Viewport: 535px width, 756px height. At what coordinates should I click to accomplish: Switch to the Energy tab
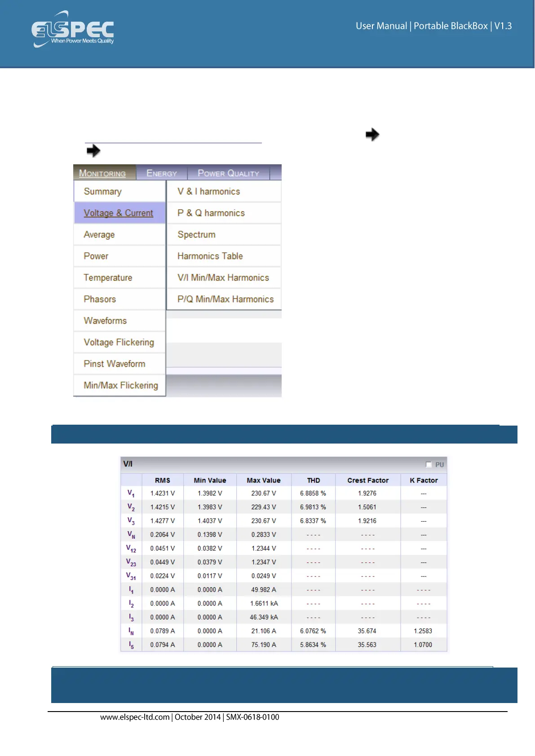click(162, 173)
